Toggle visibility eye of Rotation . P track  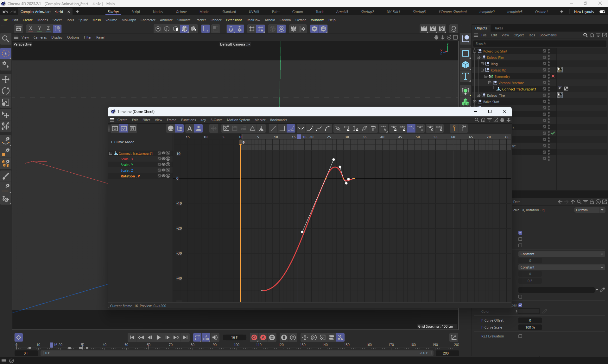[164, 176]
